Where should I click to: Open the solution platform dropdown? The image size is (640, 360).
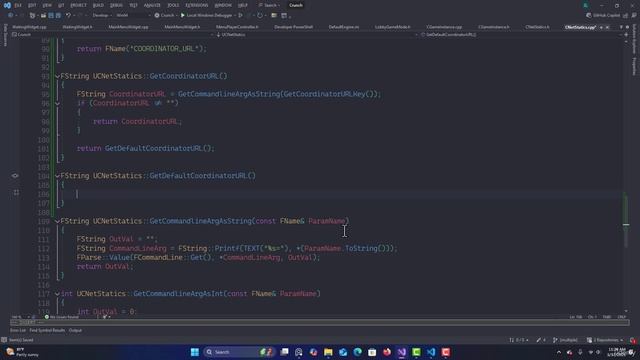[133, 16]
